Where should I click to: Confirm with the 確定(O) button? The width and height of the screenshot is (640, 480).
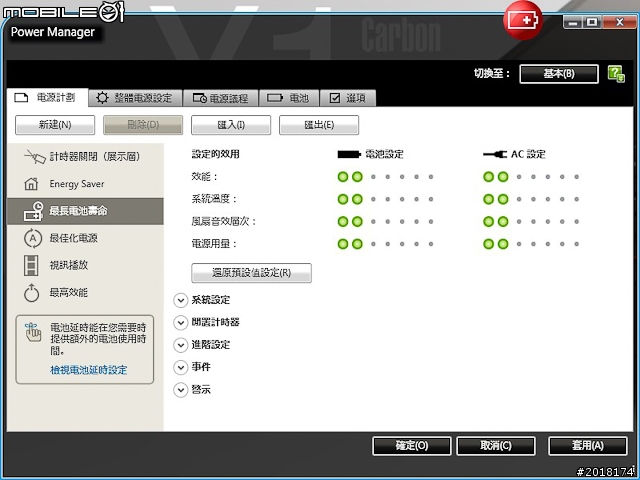pyautogui.click(x=412, y=446)
